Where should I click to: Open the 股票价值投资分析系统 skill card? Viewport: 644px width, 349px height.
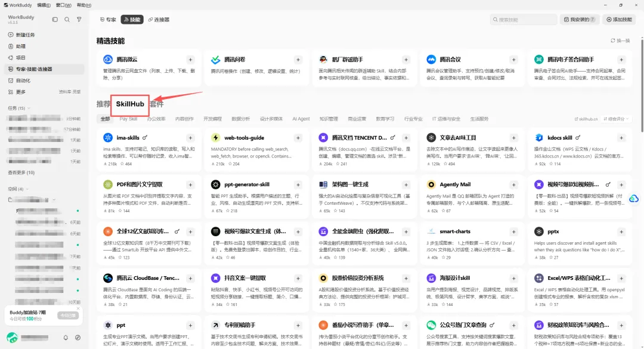click(364, 291)
